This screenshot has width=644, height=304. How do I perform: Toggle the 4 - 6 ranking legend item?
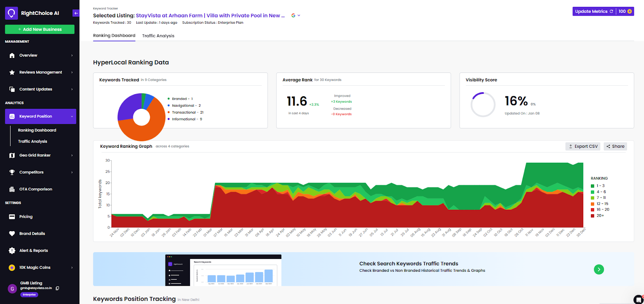coord(599,192)
